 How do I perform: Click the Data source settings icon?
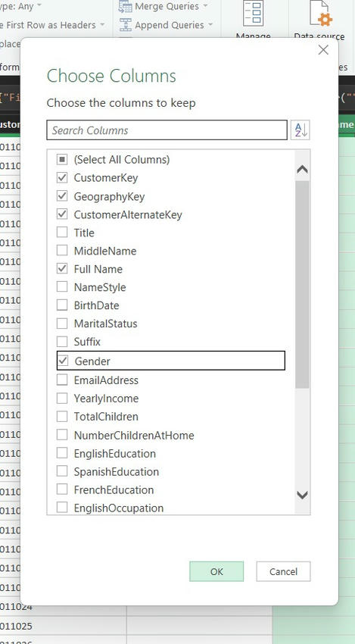(319, 13)
